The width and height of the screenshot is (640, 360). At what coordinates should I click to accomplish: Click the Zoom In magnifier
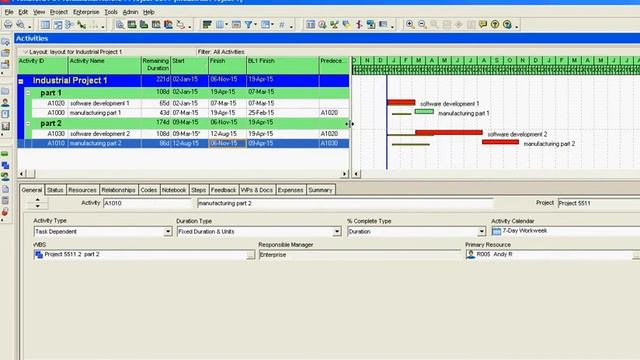coord(410,25)
